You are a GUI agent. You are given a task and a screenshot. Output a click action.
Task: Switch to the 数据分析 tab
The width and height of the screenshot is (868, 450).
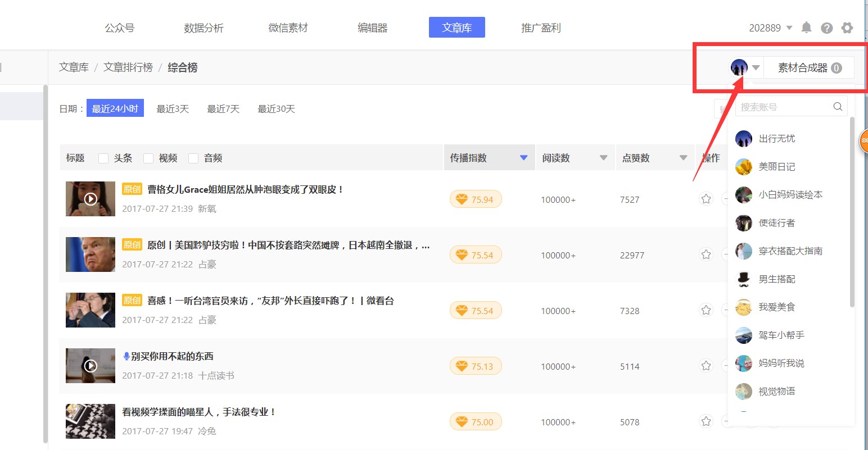point(204,28)
